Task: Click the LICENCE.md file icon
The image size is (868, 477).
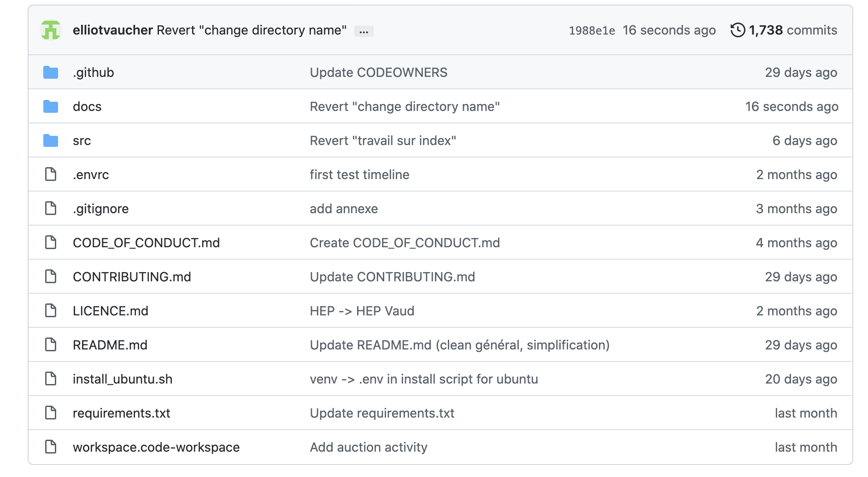Action: click(x=51, y=311)
